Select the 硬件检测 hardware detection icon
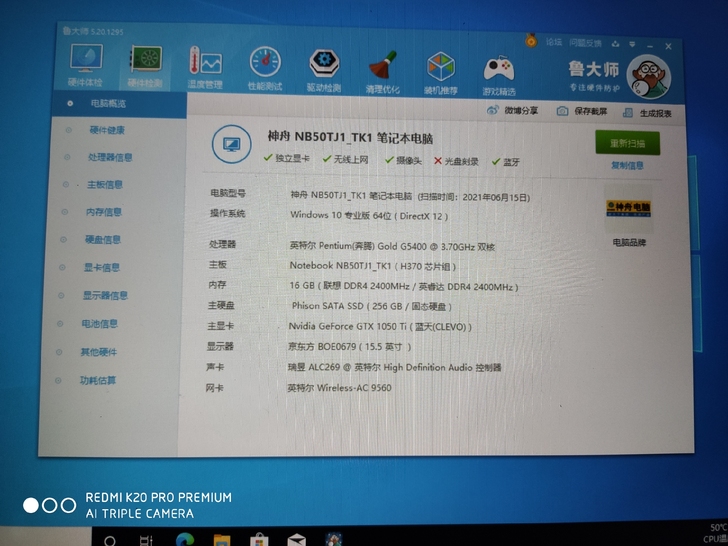 click(145, 66)
